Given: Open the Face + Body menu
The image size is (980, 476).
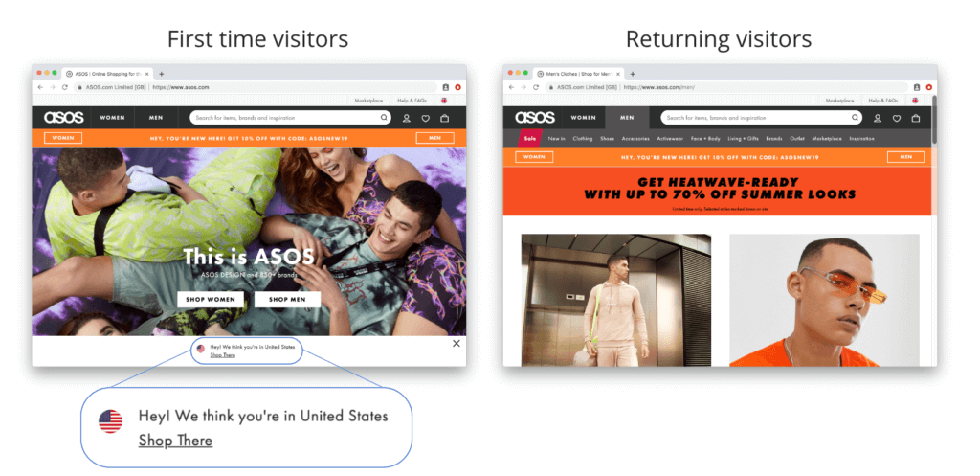Looking at the screenshot, I should pos(705,139).
